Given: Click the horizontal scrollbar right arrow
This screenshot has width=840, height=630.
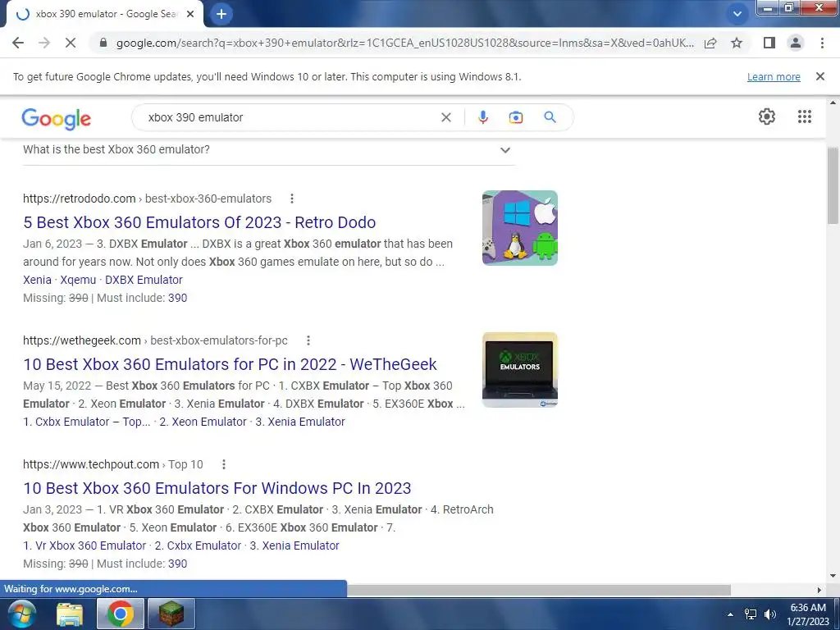Looking at the screenshot, I should point(819,590).
